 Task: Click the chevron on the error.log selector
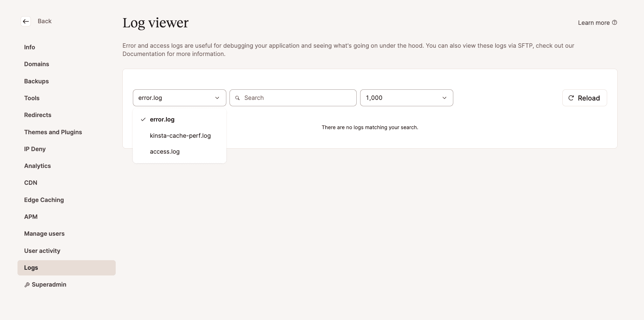(217, 98)
